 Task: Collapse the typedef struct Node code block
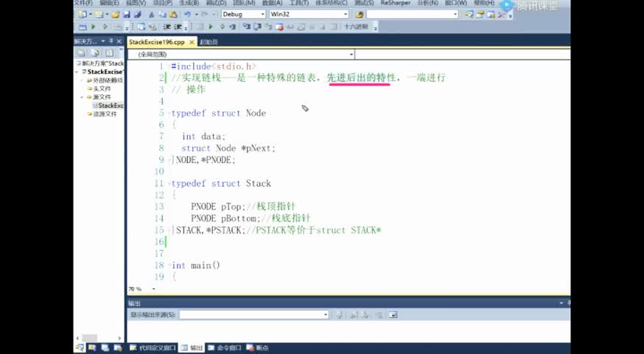pos(169,113)
